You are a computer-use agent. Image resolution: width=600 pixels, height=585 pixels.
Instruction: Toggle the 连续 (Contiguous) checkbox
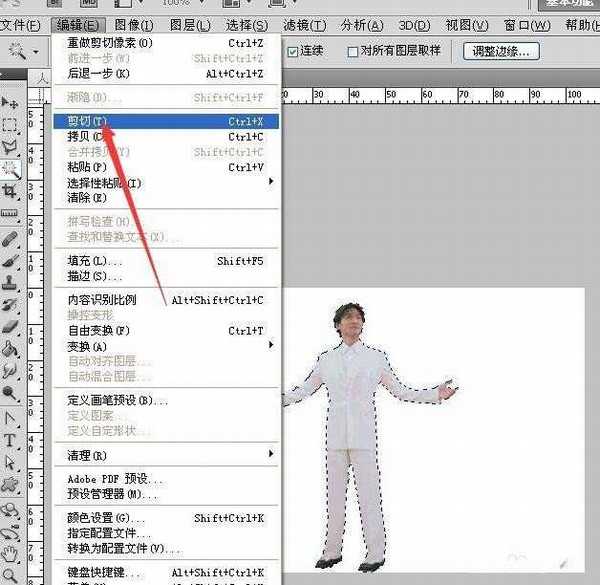click(x=293, y=52)
